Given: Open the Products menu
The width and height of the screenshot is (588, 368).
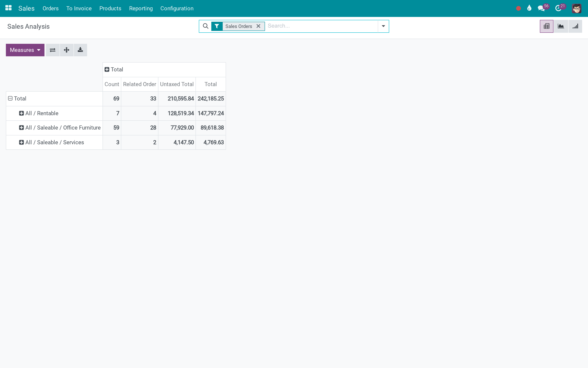Looking at the screenshot, I should (110, 8).
